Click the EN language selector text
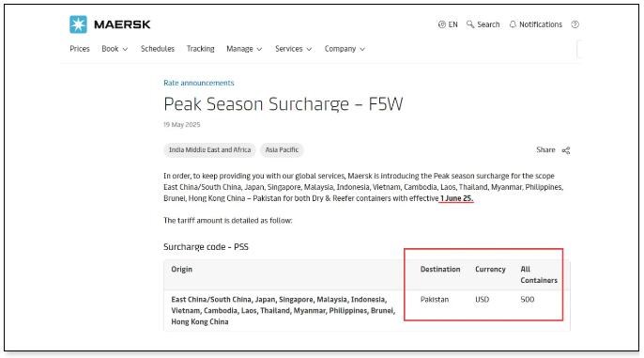This screenshot has height=358, width=644. pyautogui.click(x=453, y=24)
